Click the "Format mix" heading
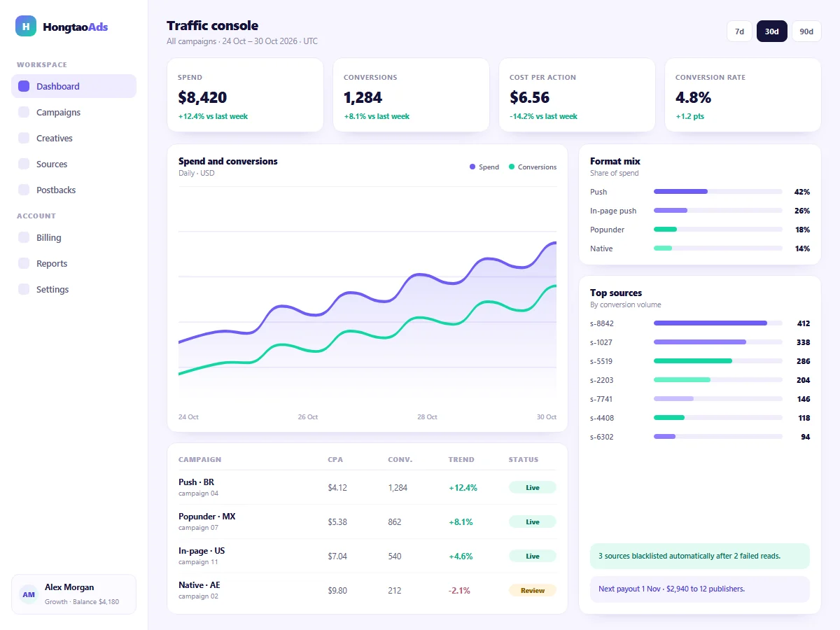Viewport: 840px width, 630px height. tap(615, 161)
